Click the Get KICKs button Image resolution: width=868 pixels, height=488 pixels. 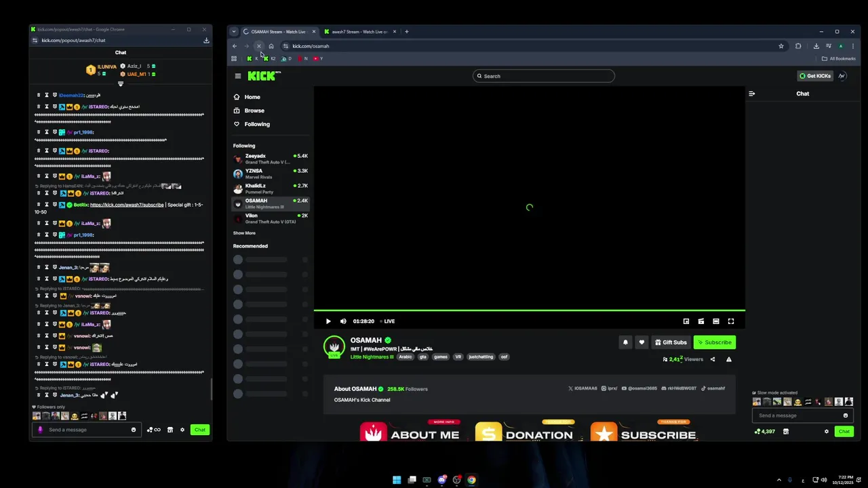(x=814, y=76)
